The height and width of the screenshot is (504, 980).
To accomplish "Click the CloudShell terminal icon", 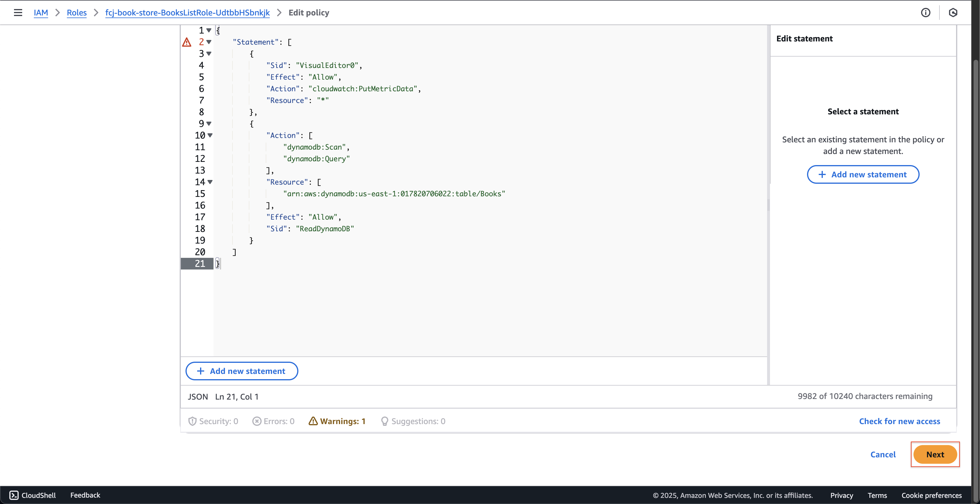I will (x=13, y=494).
